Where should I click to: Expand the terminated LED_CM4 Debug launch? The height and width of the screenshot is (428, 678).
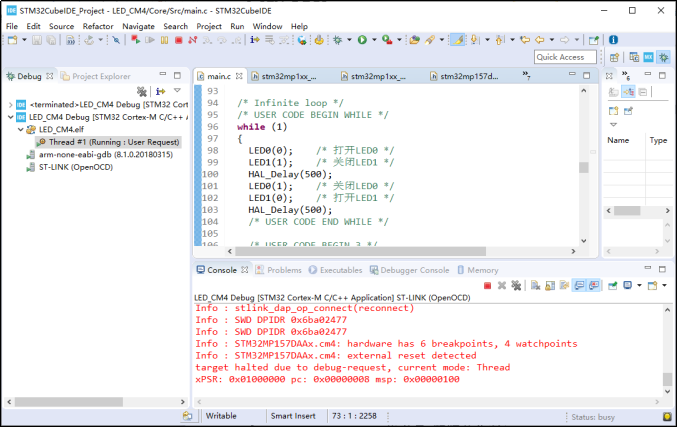[10, 105]
